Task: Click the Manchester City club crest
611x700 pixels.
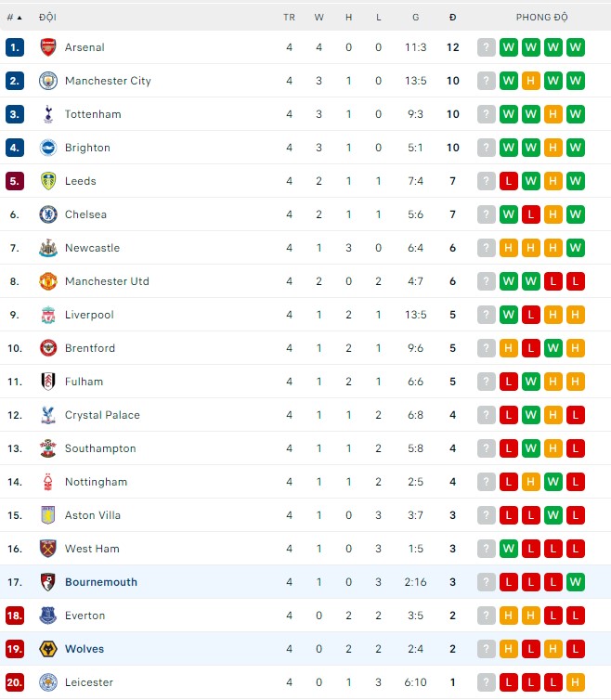Action: pos(48,81)
